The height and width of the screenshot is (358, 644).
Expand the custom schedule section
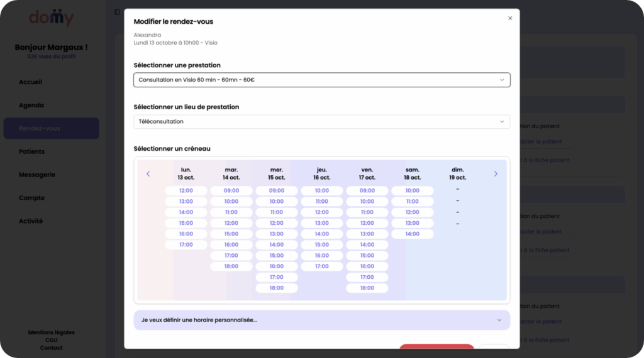coord(321,320)
